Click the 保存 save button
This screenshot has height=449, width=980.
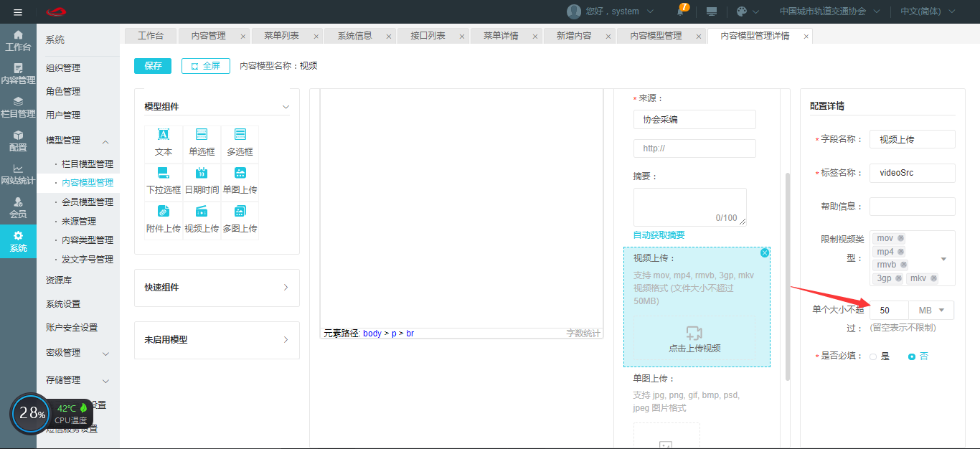[x=153, y=66]
